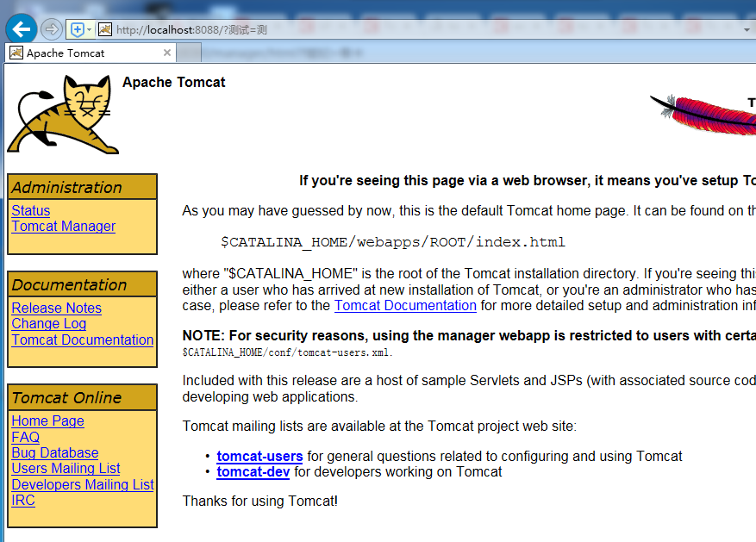Close the Apache Tomcat tab

pos(167,53)
